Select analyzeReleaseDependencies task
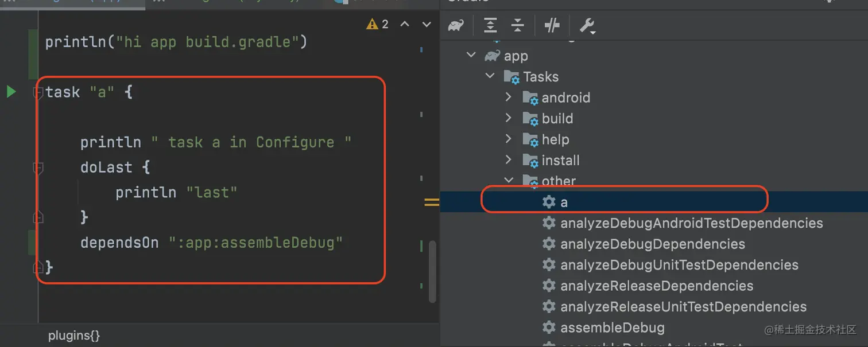This screenshot has width=868, height=347. [657, 286]
